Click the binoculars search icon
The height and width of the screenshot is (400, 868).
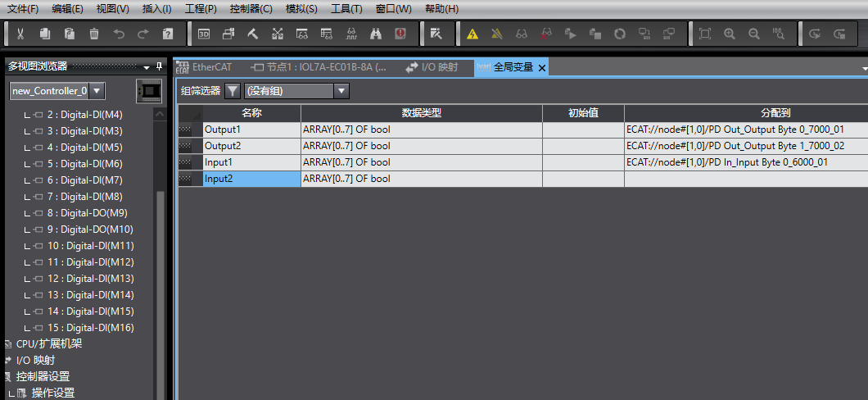376,34
